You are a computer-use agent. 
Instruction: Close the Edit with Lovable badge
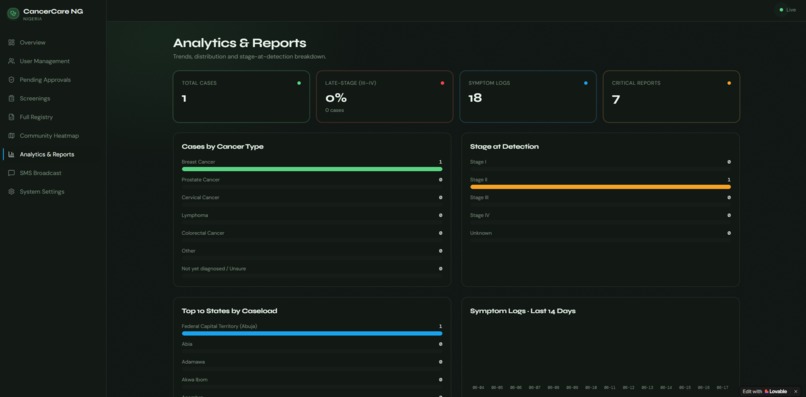(796, 392)
